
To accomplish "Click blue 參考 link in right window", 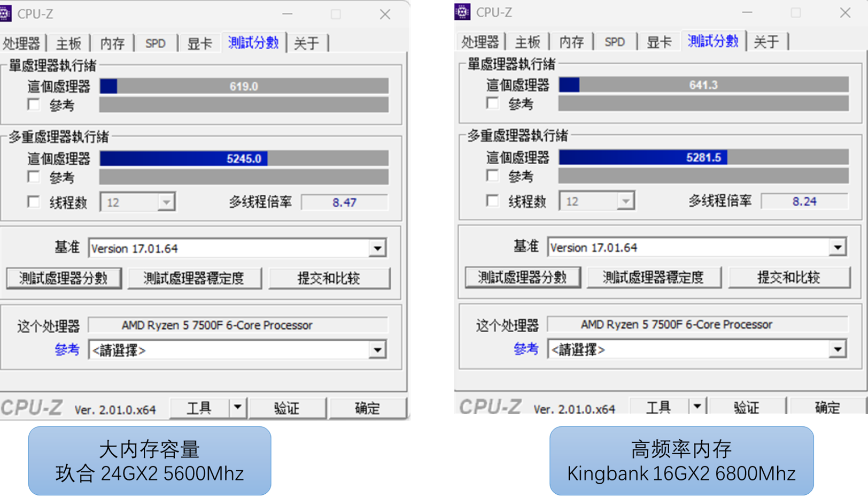I will coord(526,348).
